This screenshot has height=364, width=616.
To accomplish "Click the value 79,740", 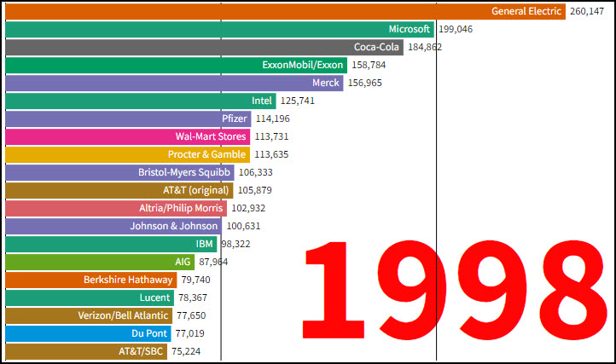I will pyautogui.click(x=195, y=280).
